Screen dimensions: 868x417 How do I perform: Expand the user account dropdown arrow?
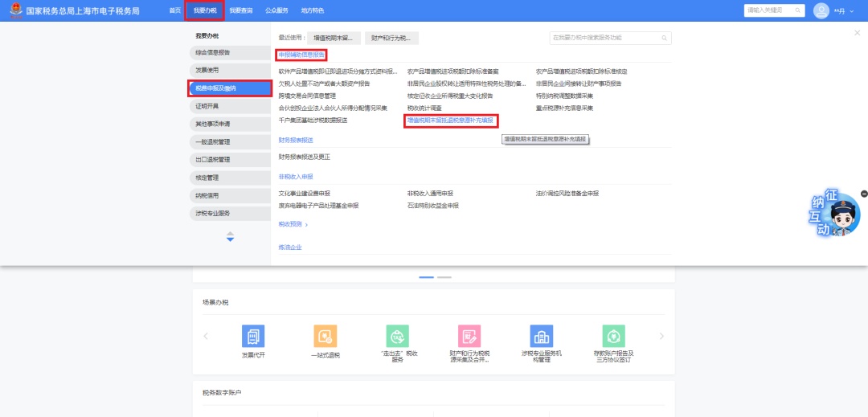[x=853, y=11]
